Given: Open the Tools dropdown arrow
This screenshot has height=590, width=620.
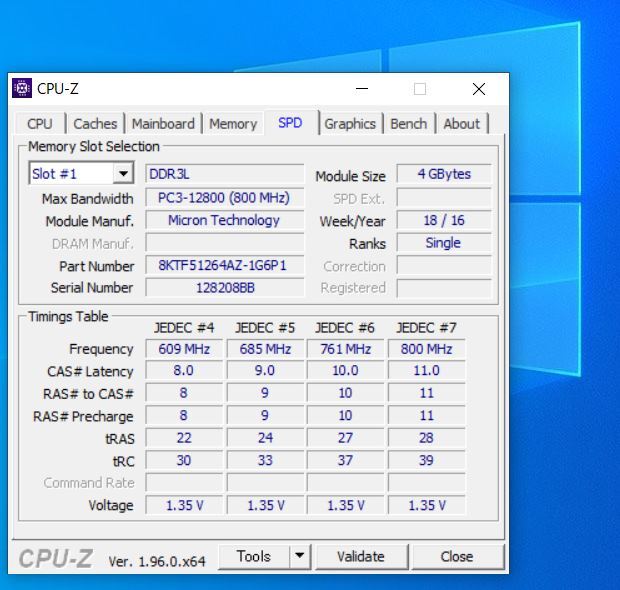Looking at the screenshot, I should pos(300,556).
